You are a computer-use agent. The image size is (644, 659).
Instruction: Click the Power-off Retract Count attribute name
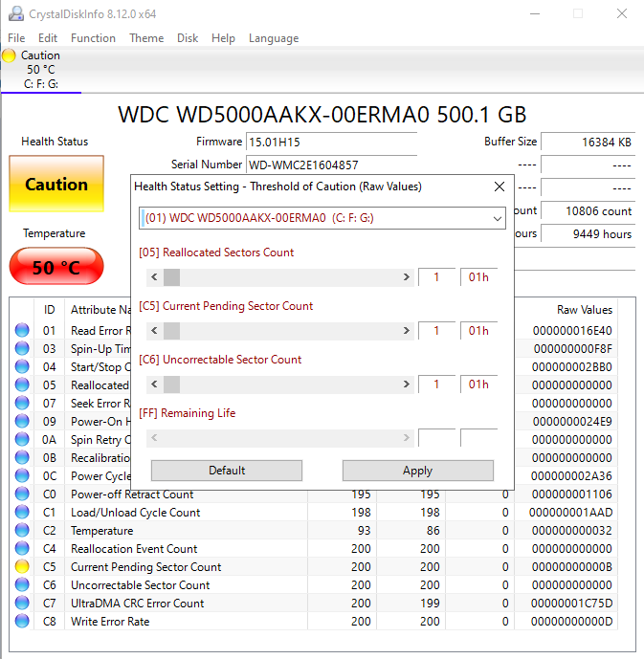tap(132, 494)
